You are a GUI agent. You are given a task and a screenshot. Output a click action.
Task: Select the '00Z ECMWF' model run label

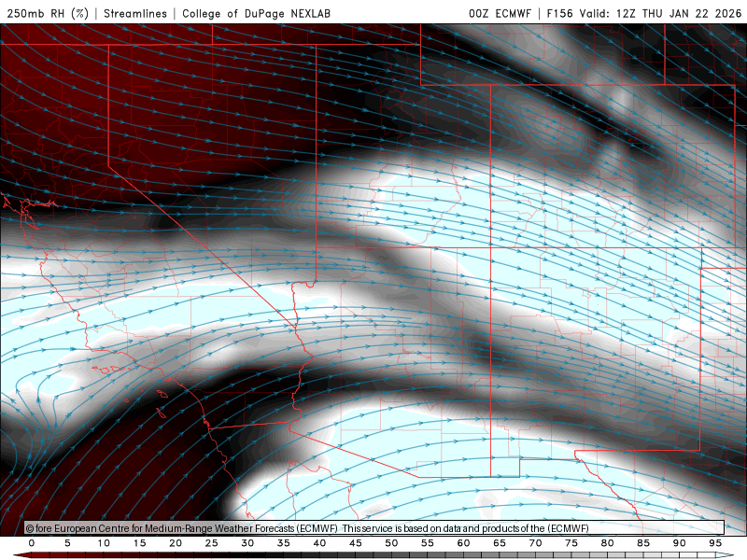pos(500,13)
